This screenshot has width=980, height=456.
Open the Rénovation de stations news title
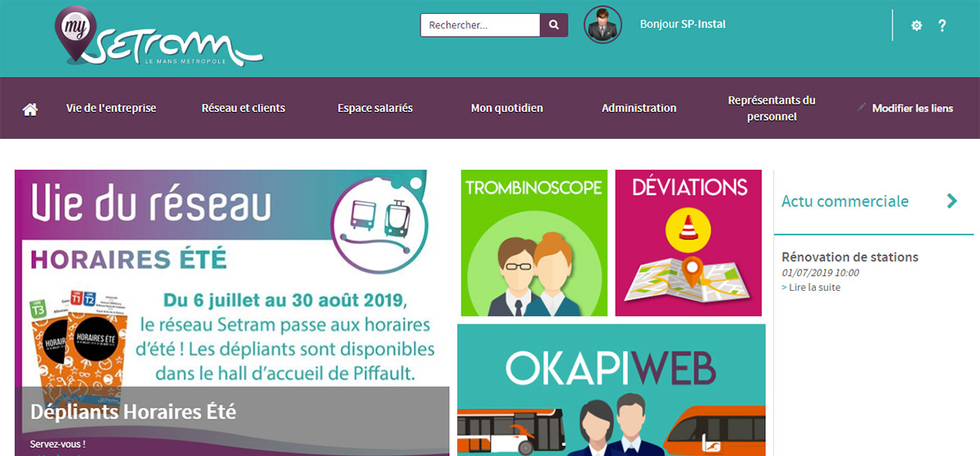(850, 257)
